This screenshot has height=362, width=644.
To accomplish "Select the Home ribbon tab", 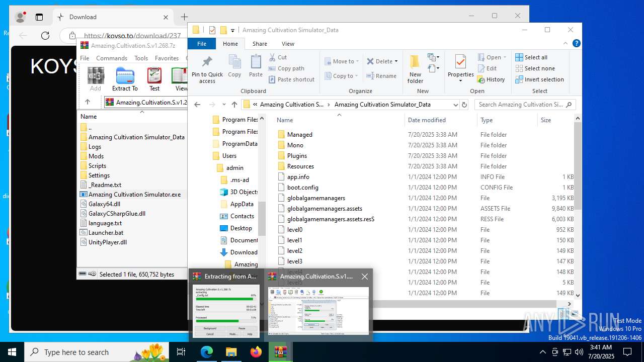I will point(230,44).
